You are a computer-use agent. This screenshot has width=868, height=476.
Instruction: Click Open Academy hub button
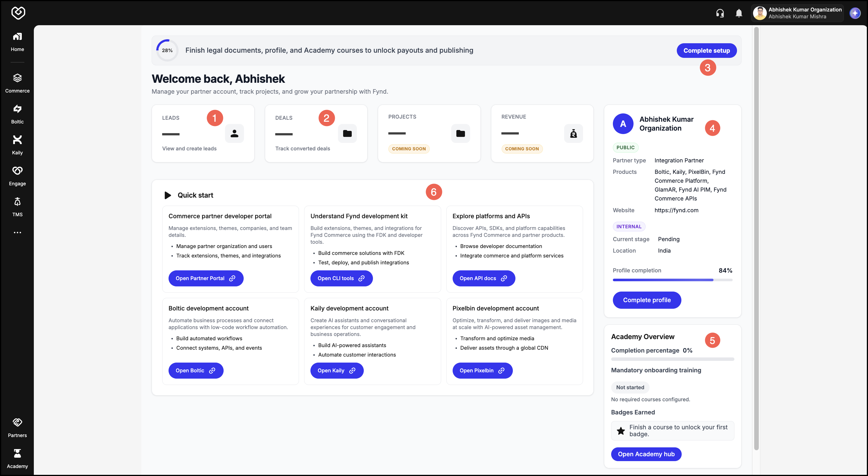click(646, 454)
